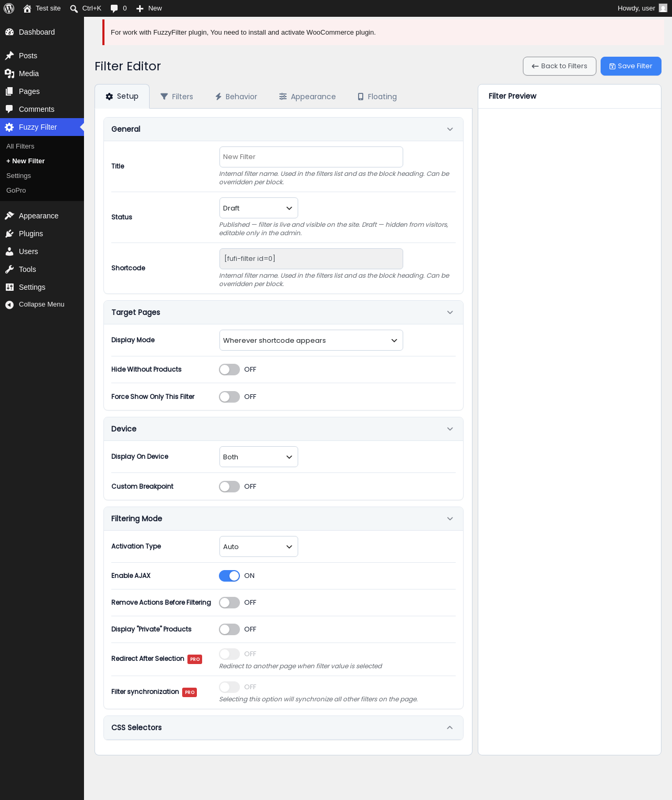Viewport: 672px width, 800px height.
Task: Click the WordPress logo icon
Action: [9, 8]
